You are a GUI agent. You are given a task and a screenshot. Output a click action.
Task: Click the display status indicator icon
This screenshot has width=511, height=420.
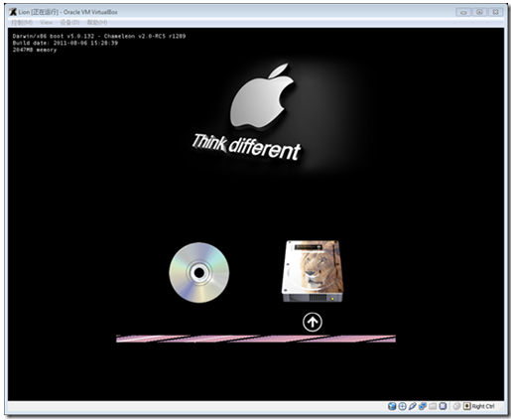pos(443,406)
